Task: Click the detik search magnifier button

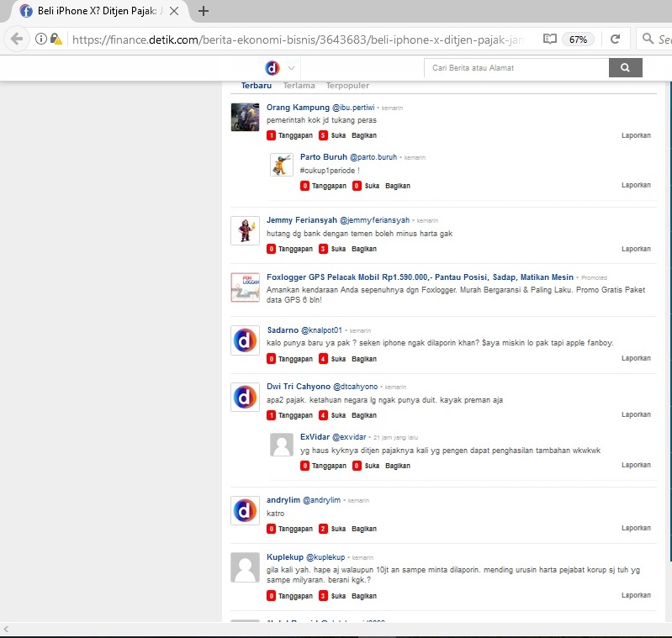Action: pos(625,68)
